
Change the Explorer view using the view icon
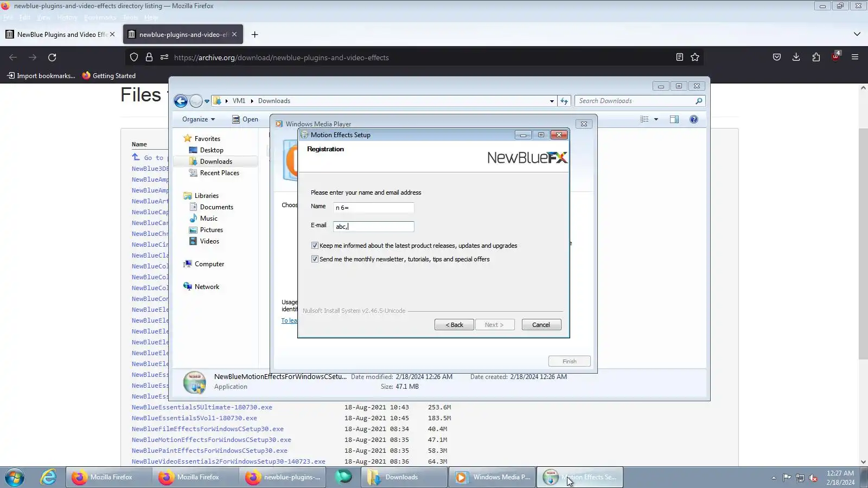pos(644,119)
